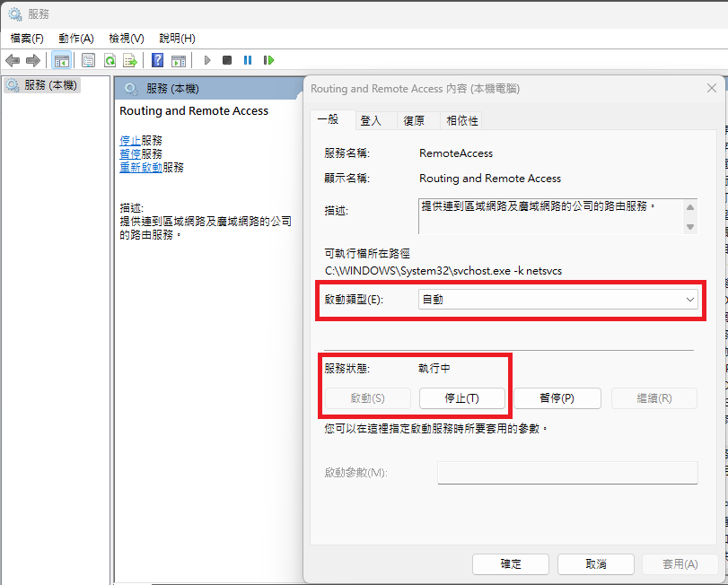Click the Services gear icon in title bar
The image size is (728, 585).
click(15, 14)
